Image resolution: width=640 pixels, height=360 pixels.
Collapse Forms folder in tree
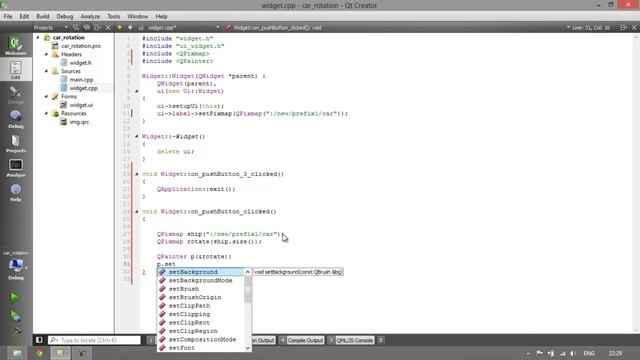[x=46, y=96]
